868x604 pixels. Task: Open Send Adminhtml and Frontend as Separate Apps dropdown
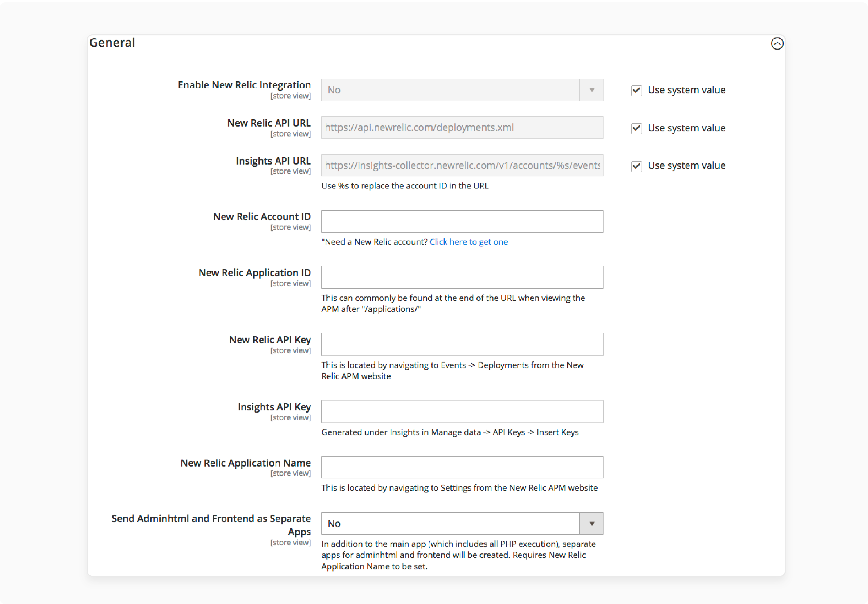462,524
